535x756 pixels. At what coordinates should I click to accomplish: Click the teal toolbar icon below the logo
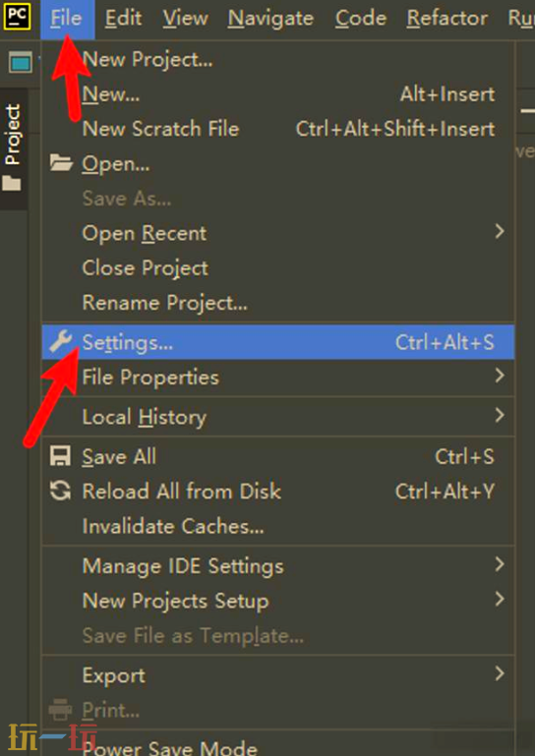21,63
